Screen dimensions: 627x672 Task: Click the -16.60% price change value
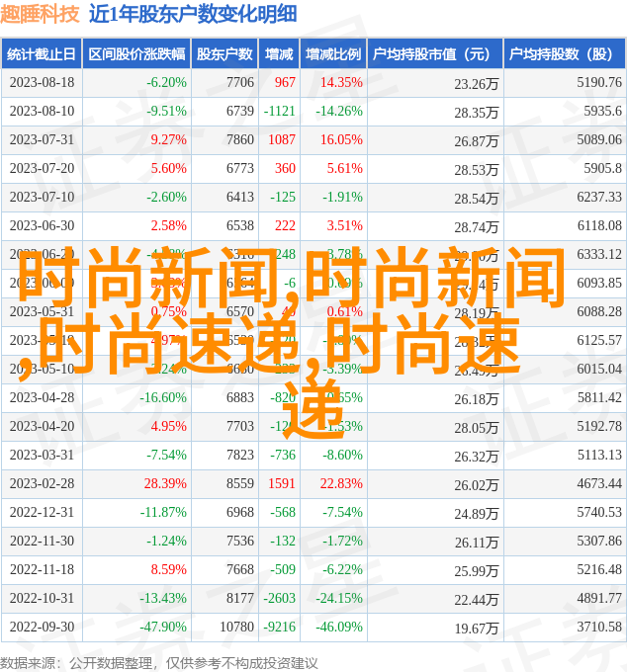pos(163,397)
